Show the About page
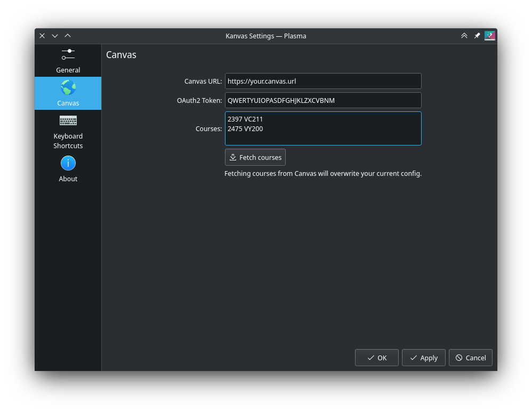This screenshot has width=532, height=412. pos(68,169)
